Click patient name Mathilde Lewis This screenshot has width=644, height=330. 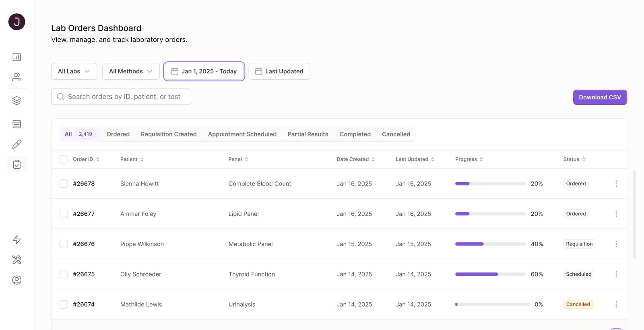[x=141, y=304]
